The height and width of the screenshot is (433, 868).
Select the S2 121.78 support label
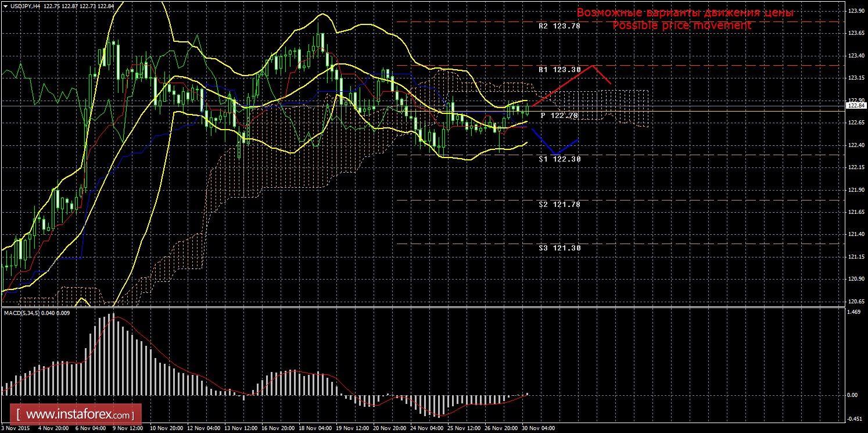(559, 205)
